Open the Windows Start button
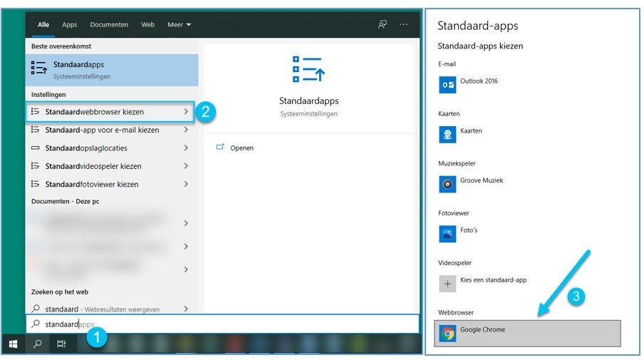Image resolution: width=644 pixels, height=360 pixels. 13,344
